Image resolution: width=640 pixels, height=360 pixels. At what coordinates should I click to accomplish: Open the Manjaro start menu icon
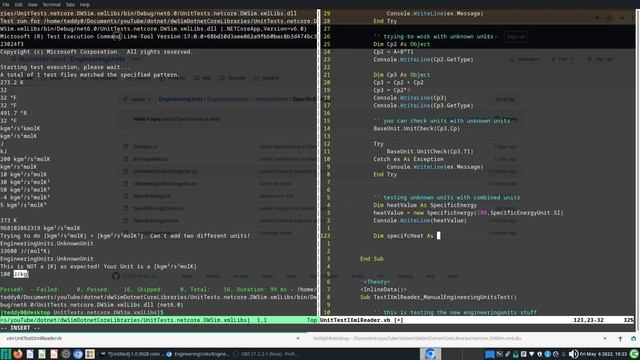(x=6, y=354)
